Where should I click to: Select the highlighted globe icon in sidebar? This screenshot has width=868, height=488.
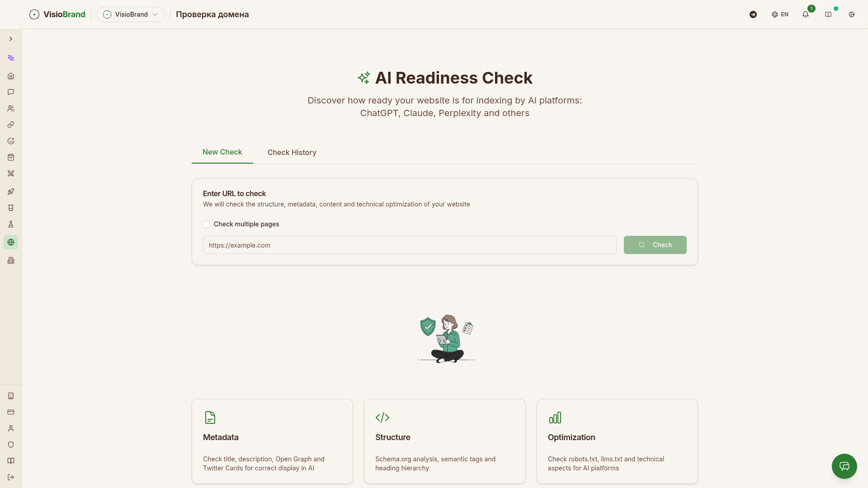(11, 242)
